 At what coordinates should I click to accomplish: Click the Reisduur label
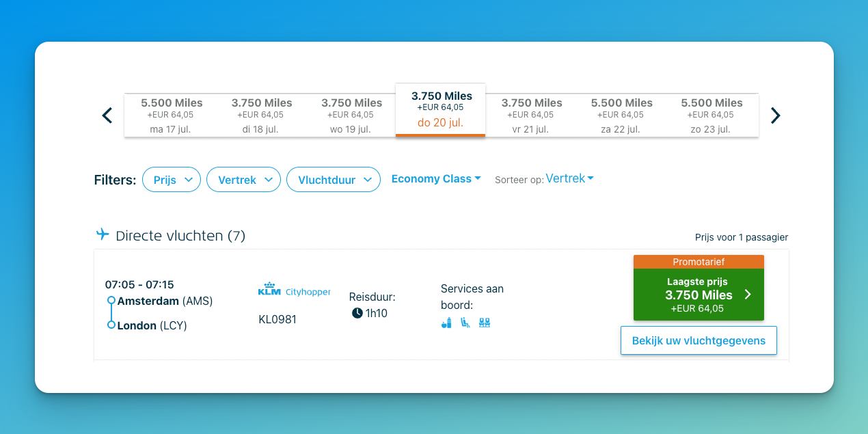click(x=372, y=297)
